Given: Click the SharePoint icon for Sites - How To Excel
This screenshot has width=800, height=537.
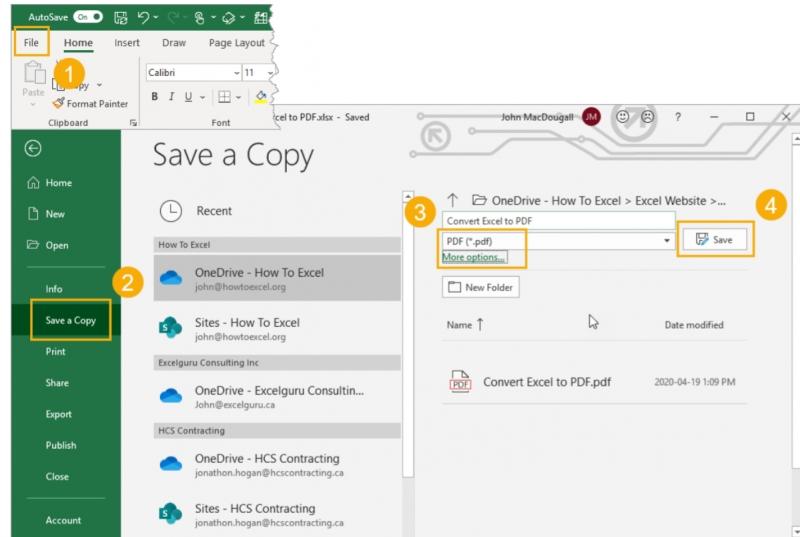Looking at the screenshot, I should (x=170, y=327).
